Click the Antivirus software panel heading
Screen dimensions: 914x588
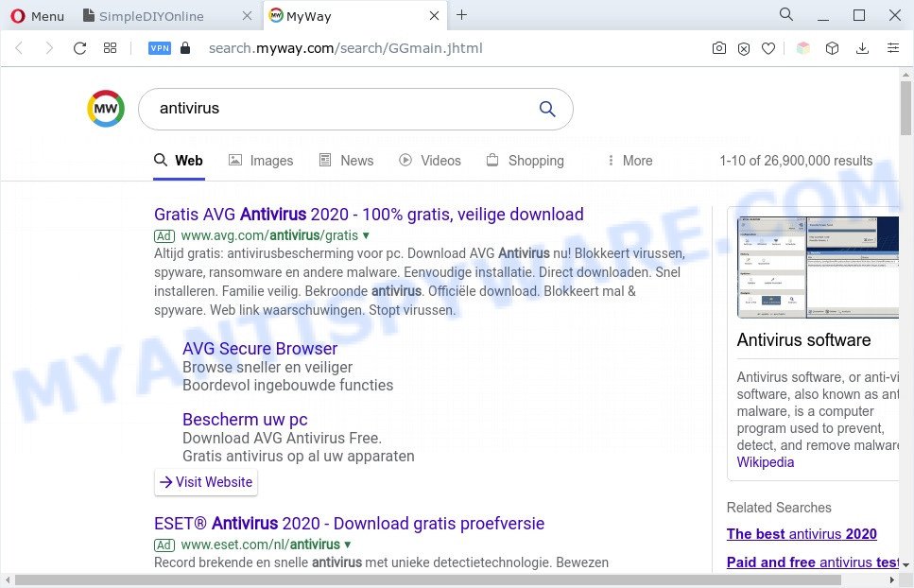pos(803,339)
